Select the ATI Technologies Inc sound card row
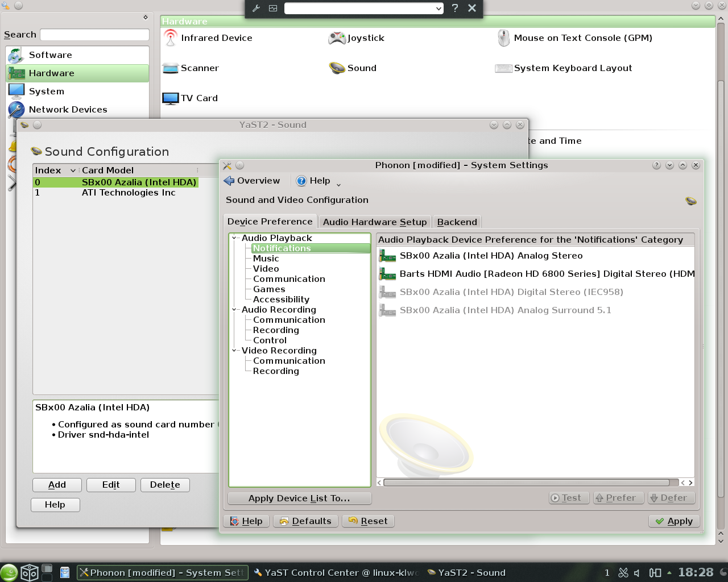 pyautogui.click(x=128, y=193)
